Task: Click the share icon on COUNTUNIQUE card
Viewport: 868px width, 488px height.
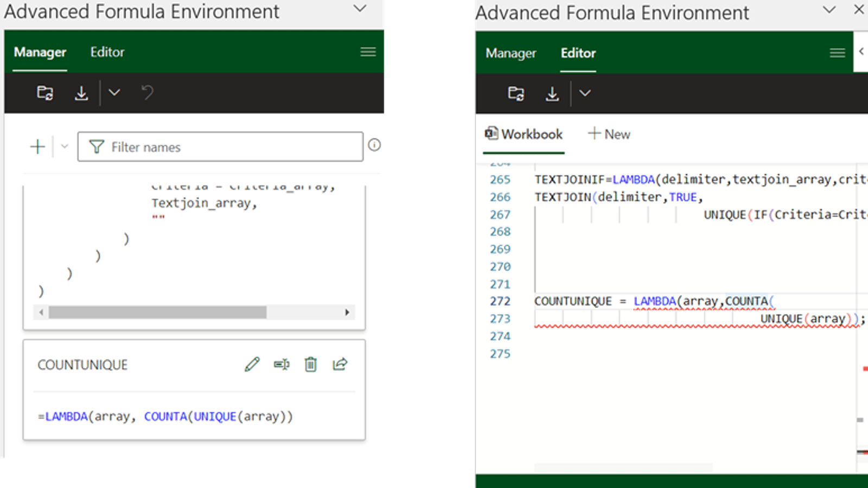Action: 340,364
